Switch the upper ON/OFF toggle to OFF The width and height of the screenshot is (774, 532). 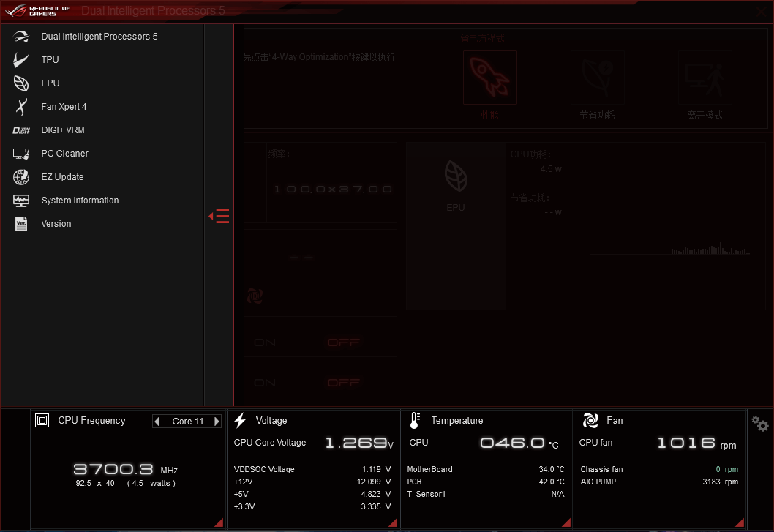coord(344,342)
